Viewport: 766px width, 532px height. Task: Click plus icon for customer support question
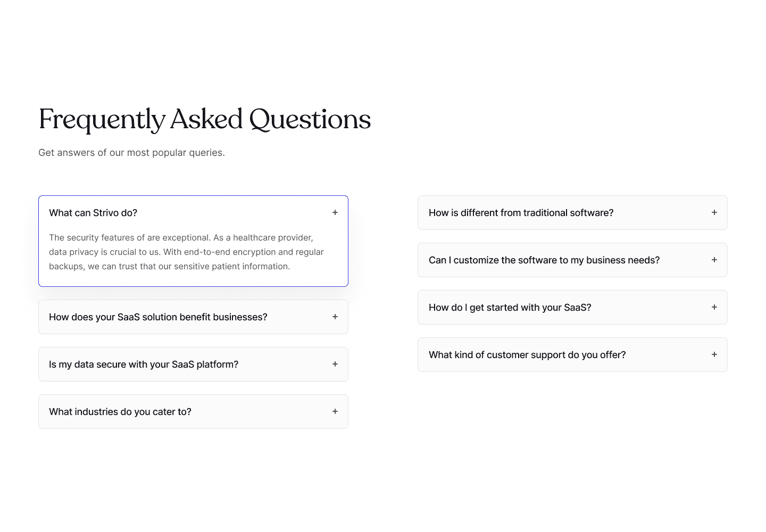[x=714, y=355]
